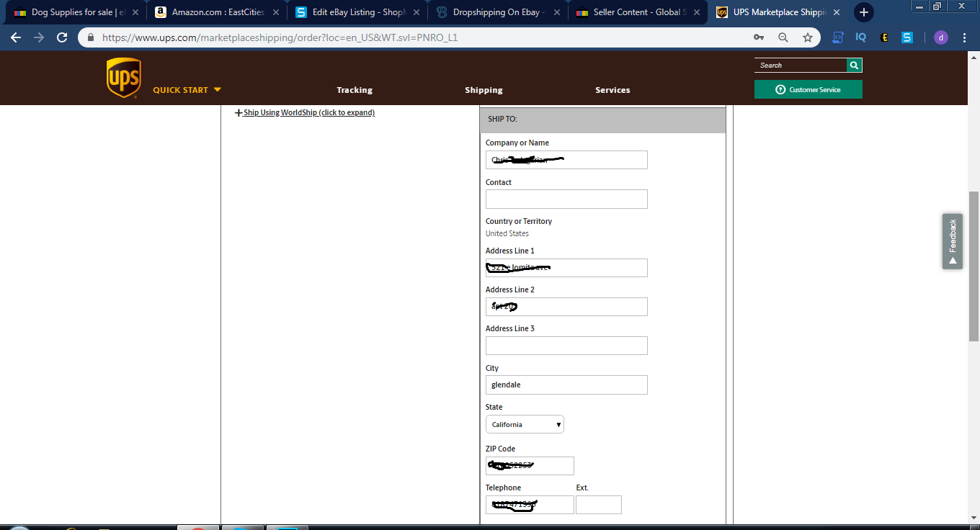Click the green search magnifier button
Image resolution: width=980 pixels, height=530 pixels.
tap(855, 66)
